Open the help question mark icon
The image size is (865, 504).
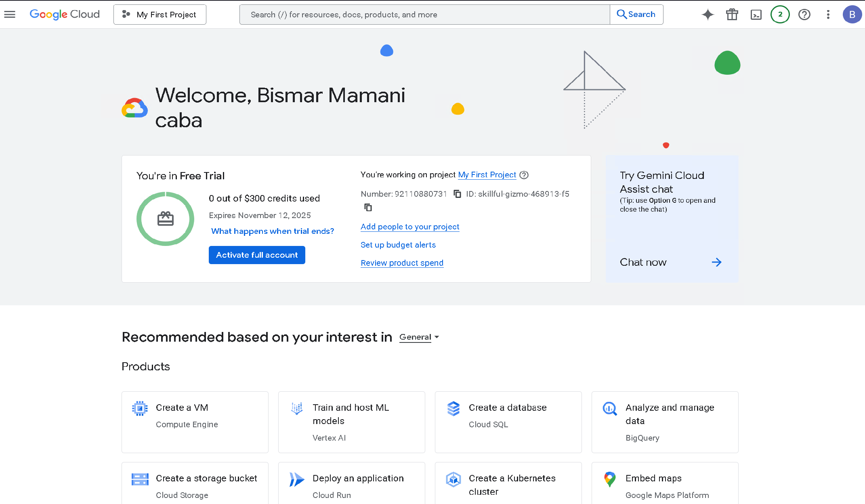(x=804, y=15)
